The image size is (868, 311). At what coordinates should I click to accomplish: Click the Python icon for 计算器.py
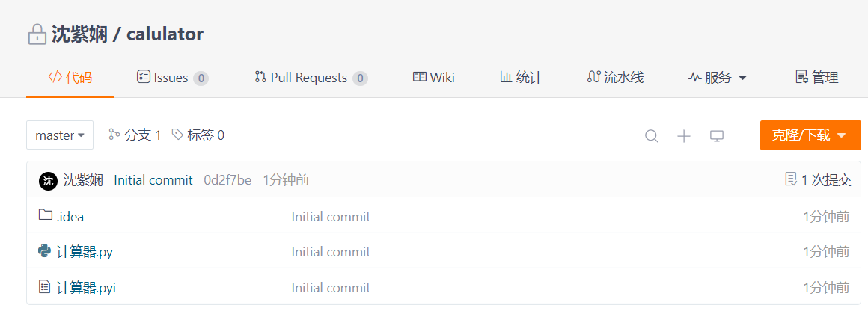point(45,251)
